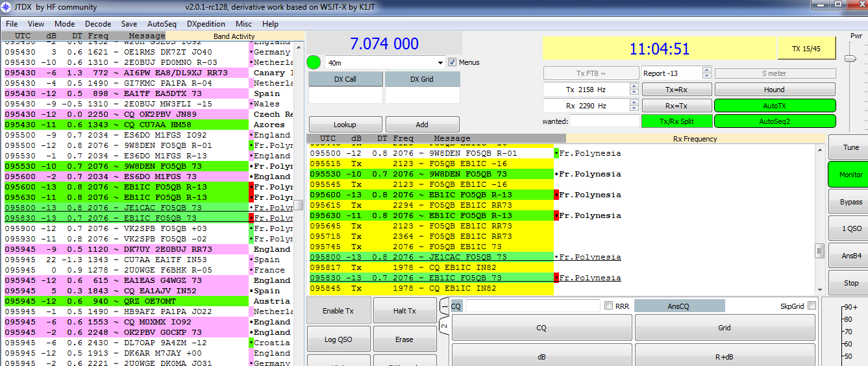This screenshot has height=366, width=868.
Task: Click the dB message button
Action: click(541, 356)
